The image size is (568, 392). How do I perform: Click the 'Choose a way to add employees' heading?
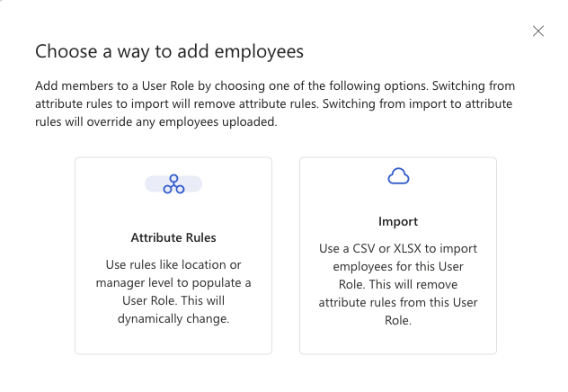pyautogui.click(x=170, y=51)
